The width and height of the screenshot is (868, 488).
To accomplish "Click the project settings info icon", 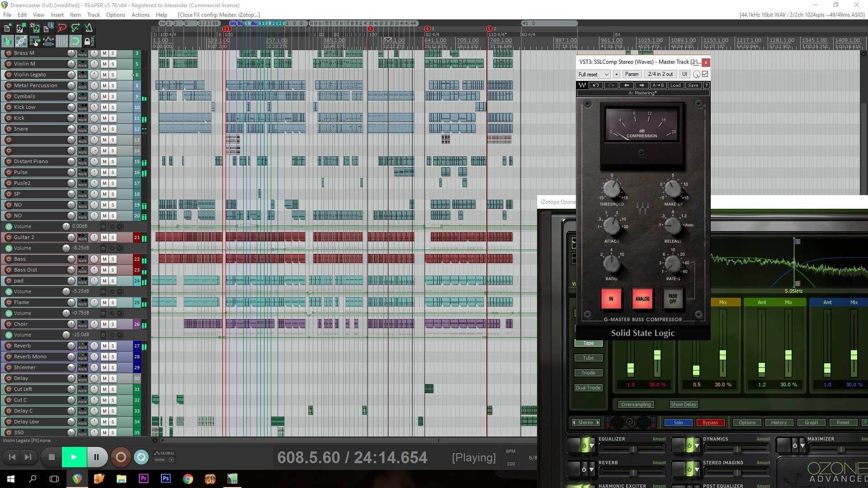I will (x=48, y=28).
